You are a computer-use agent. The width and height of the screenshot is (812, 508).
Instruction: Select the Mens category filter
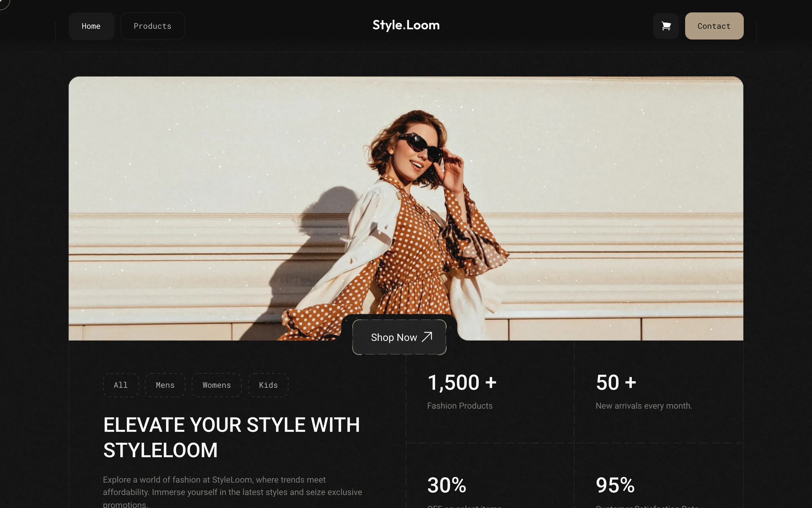165,385
